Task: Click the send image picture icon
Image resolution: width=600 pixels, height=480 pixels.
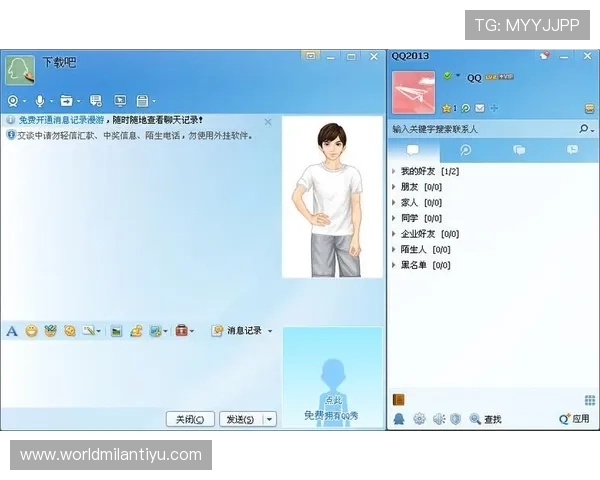Action: tap(116, 331)
